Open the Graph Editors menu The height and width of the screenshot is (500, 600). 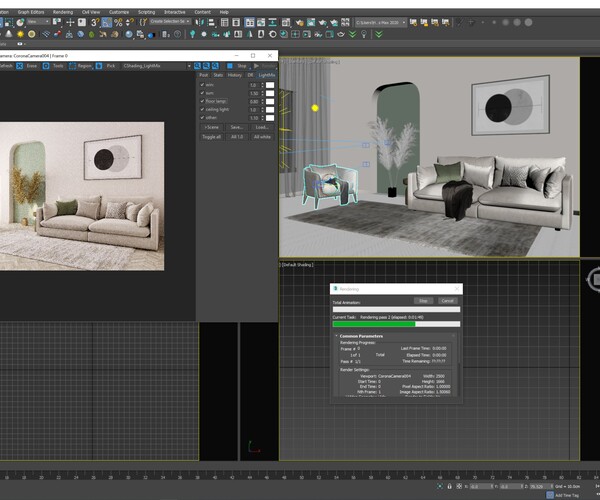31,12
